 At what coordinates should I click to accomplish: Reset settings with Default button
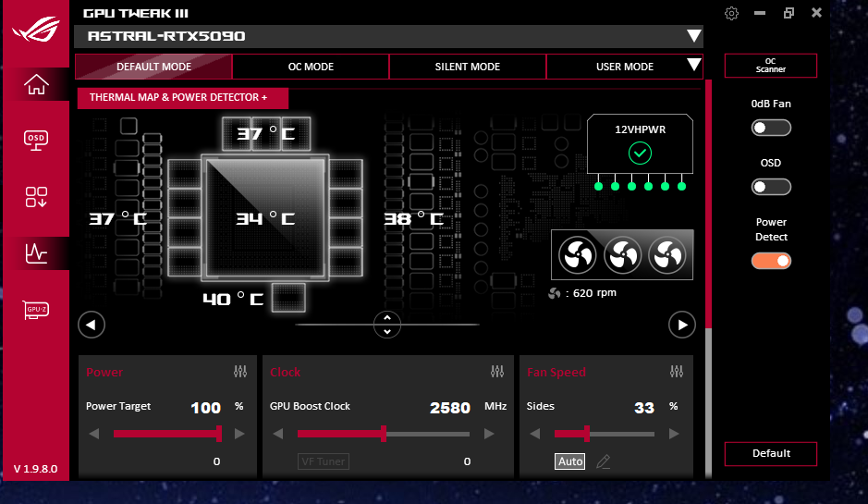click(771, 453)
